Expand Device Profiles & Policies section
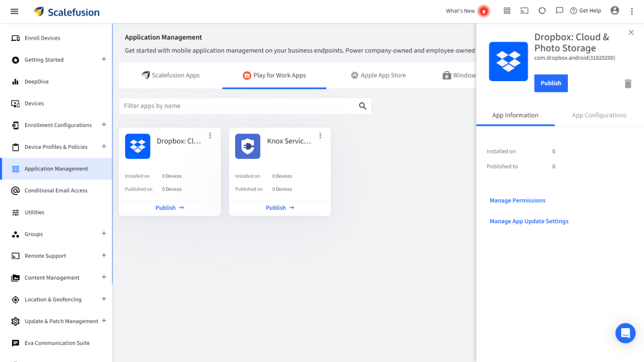 (x=104, y=146)
